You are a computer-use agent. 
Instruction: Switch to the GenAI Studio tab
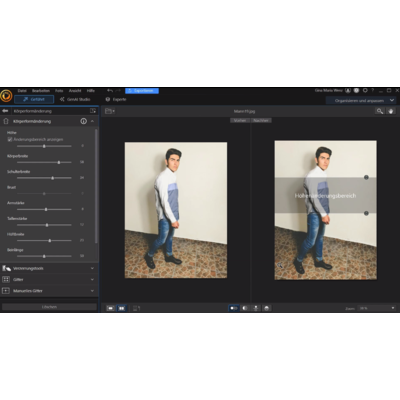[x=75, y=99]
